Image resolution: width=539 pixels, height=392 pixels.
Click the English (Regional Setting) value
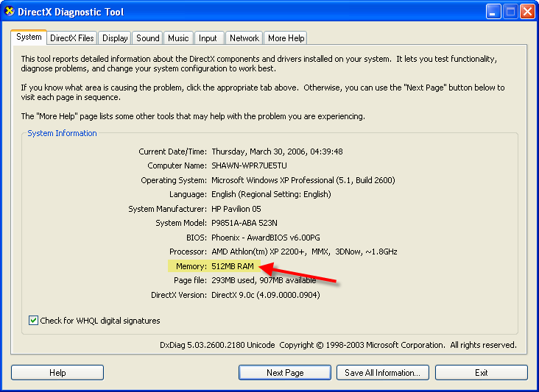271,194
